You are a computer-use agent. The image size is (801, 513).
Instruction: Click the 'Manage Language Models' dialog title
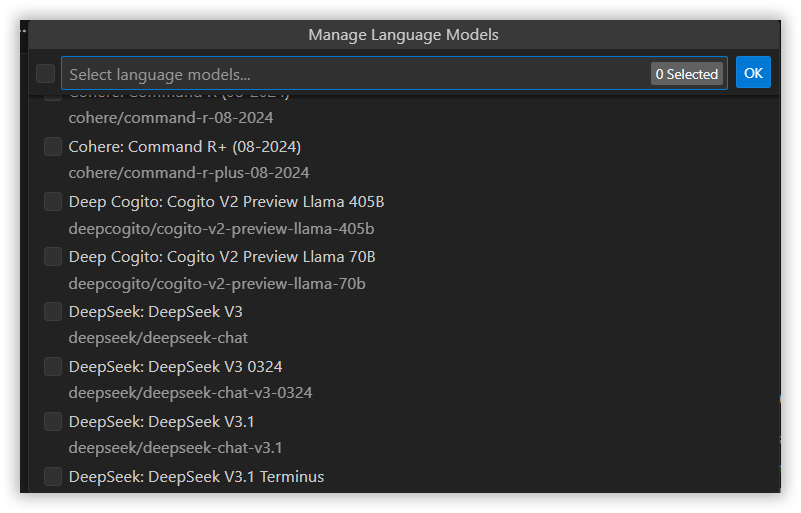click(x=404, y=35)
